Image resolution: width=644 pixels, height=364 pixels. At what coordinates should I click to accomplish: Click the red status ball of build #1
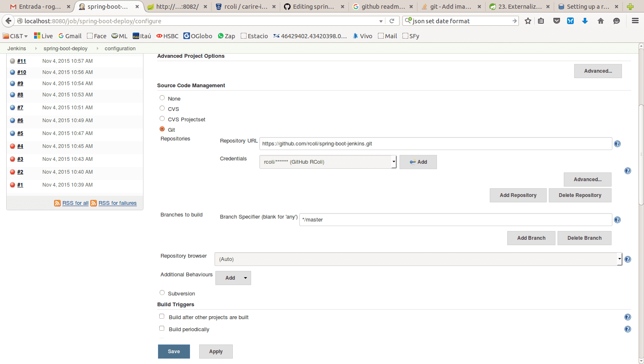tap(12, 184)
